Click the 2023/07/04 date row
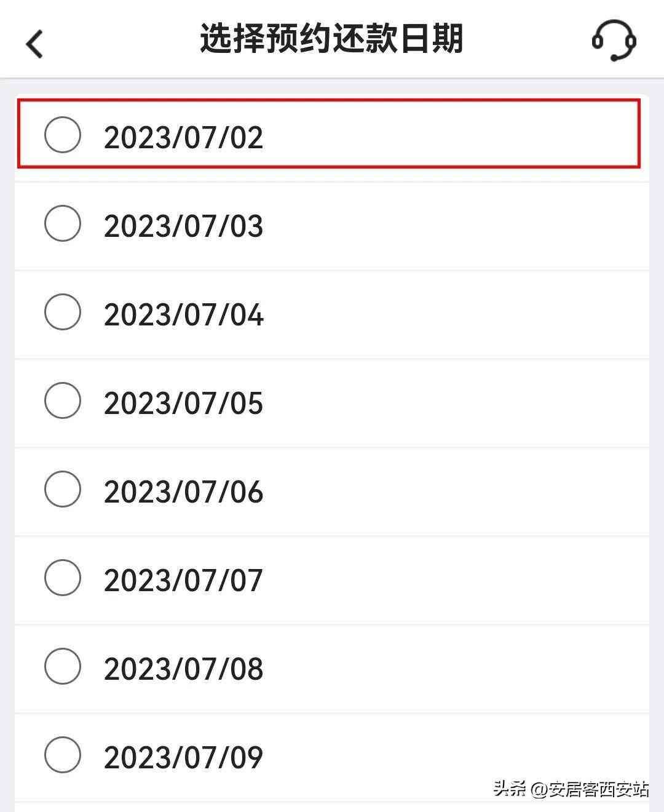Screen dimensions: 664x812 click(x=332, y=314)
